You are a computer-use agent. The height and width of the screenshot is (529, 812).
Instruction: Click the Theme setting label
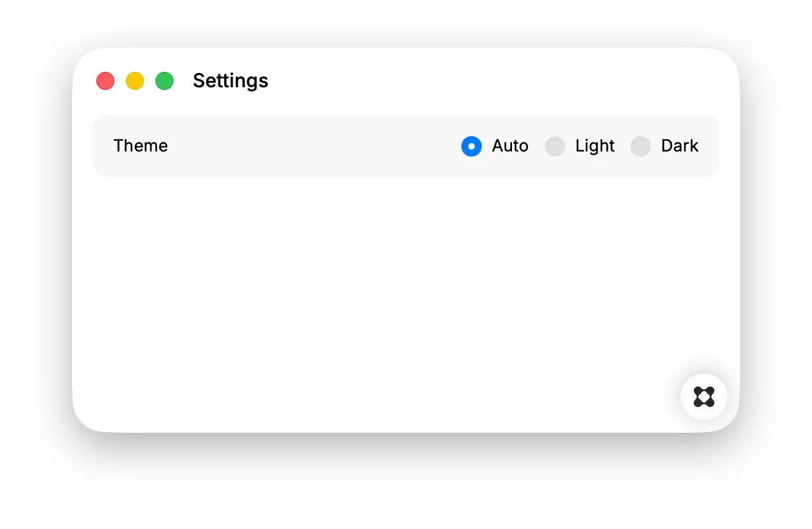141,146
